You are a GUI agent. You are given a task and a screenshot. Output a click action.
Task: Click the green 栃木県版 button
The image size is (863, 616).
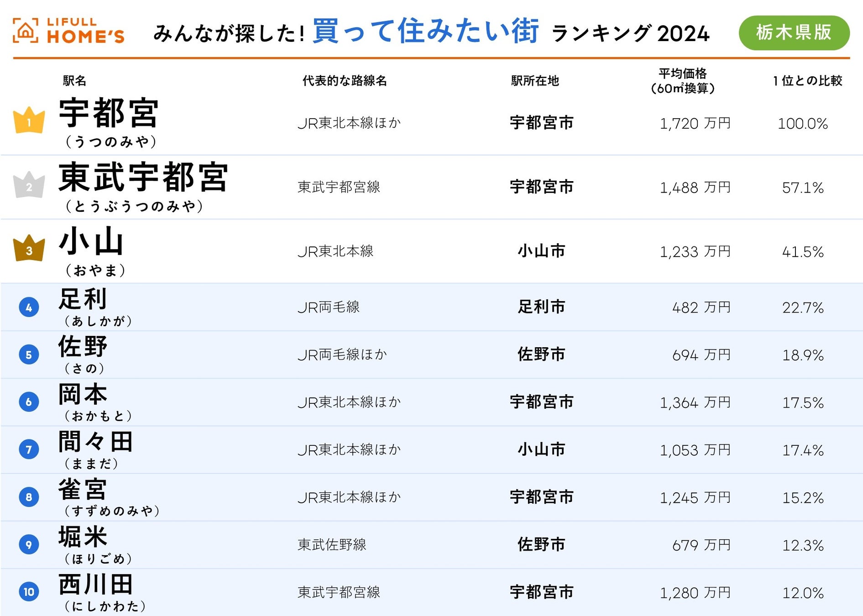coord(794,33)
